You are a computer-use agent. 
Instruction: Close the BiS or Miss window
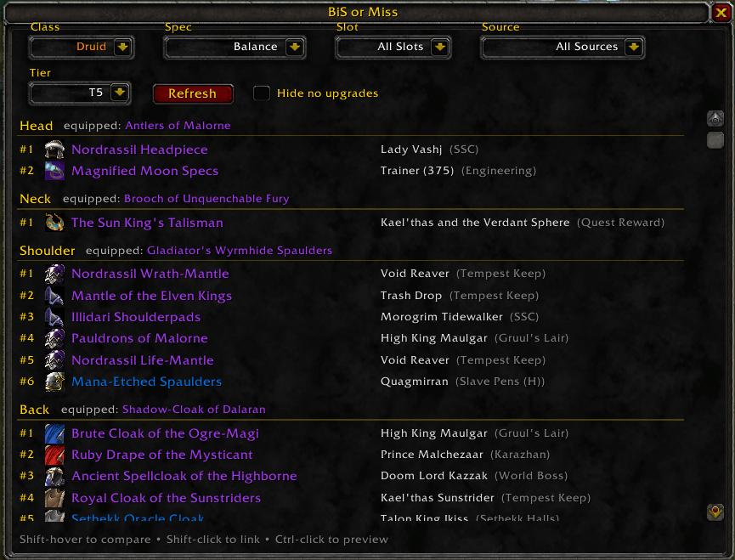click(x=721, y=12)
